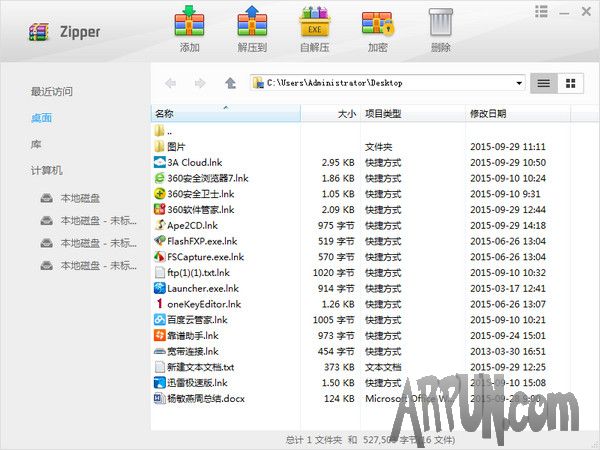Go forward with the right arrow

pos(200,83)
